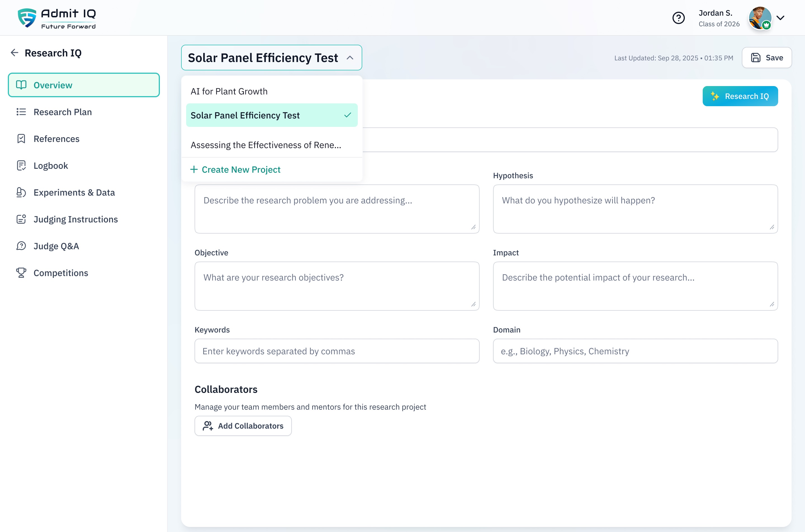Choose the Assessing the Effectiveness project
Image resolution: width=805 pixels, height=532 pixels.
coord(266,145)
